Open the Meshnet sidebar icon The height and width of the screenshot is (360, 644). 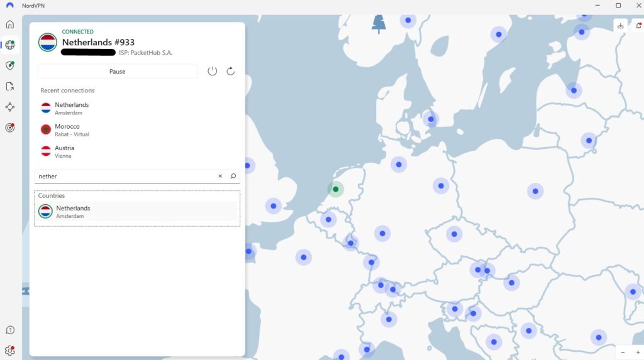pos(10,107)
